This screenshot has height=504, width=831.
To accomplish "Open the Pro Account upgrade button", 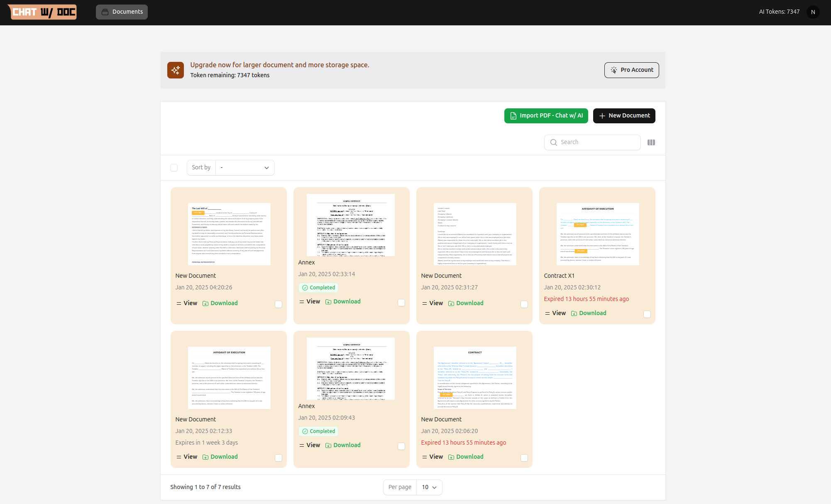I will tap(631, 70).
